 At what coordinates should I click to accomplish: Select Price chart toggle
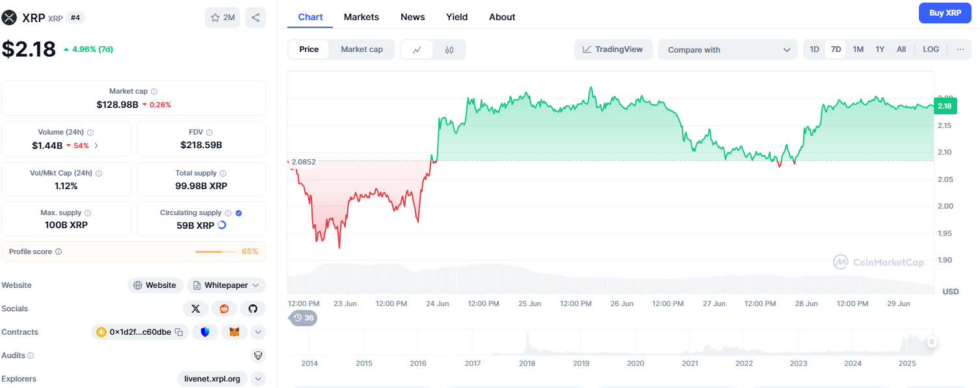coord(309,49)
